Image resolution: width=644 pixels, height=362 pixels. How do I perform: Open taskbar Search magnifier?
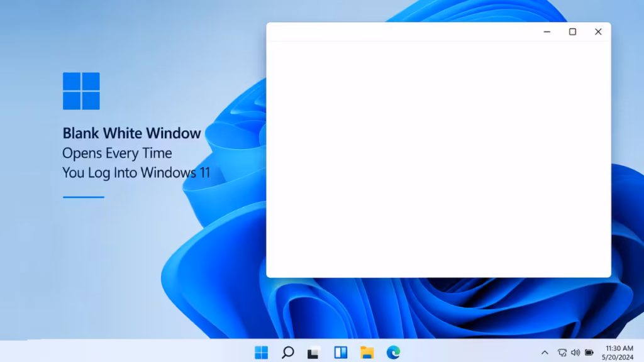[287, 352]
